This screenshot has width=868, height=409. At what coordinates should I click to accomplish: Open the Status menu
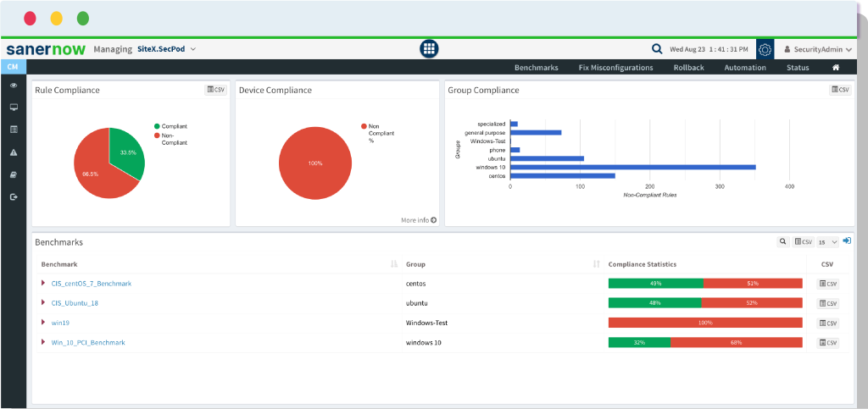point(798,68)
